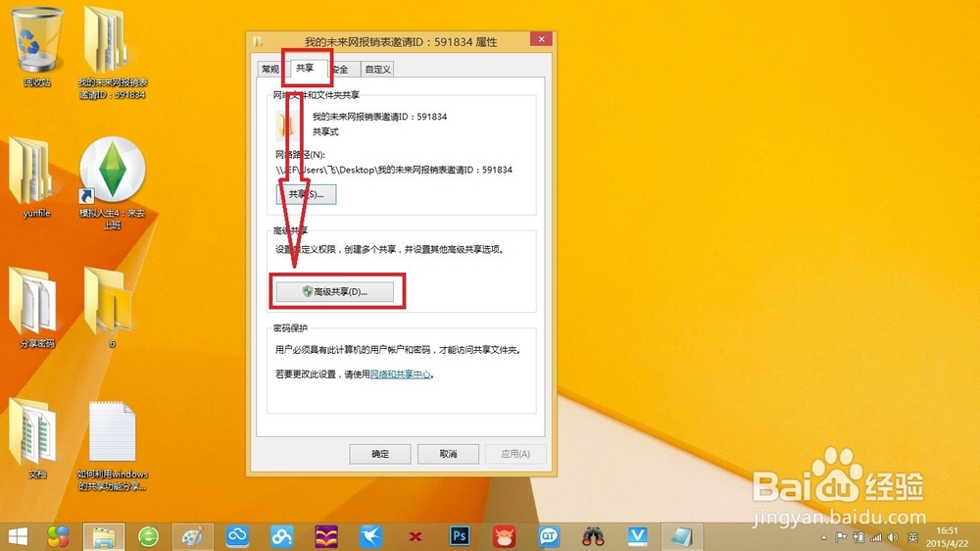The width and height of the screenshot is (980, 551).
Task: Click the 取消 button
Action: pyautogui.click(x=448, y=453)
